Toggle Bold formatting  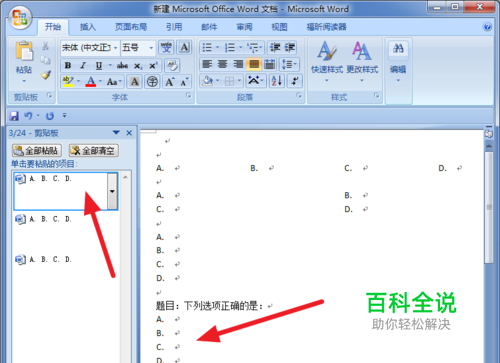pyautogui.click(x=68, y=65)
